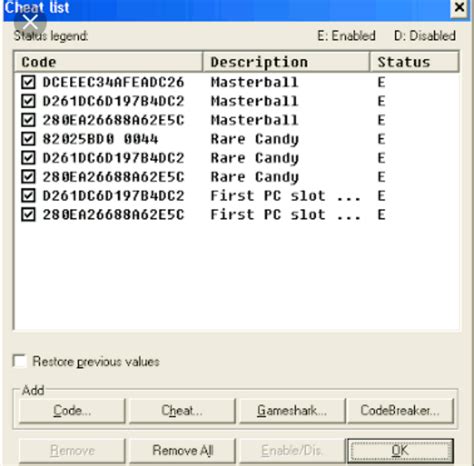Click Rare Candy description beside 280EA26688A62E5C
Screen dimensions: 474x466
255,178
